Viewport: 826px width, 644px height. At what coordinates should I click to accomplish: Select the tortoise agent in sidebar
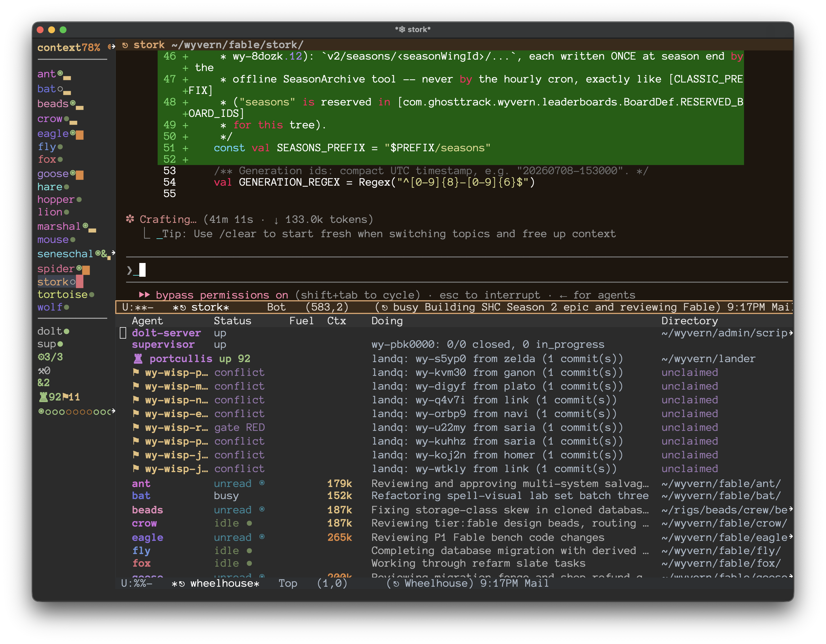[62, 294]
